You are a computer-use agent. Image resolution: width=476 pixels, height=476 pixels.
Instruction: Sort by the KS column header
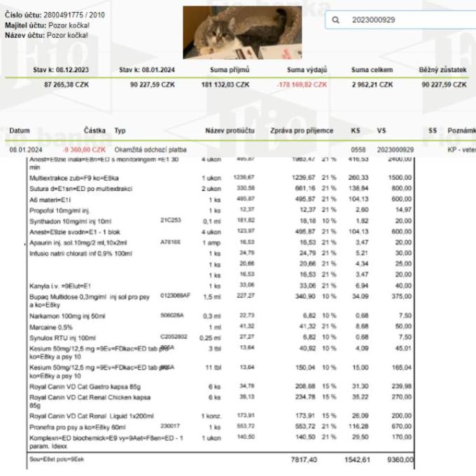pos(356,130)
